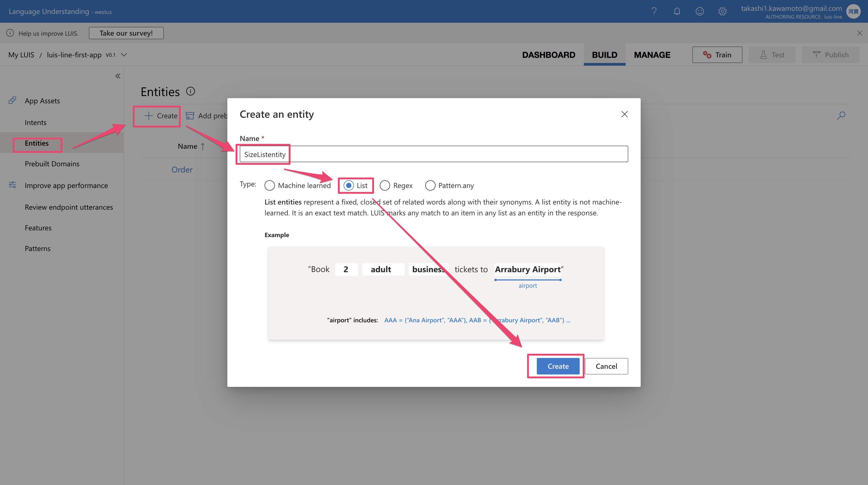868x485 pixels.
Task: Click the Cancel button in dialog
Action: 606,366
